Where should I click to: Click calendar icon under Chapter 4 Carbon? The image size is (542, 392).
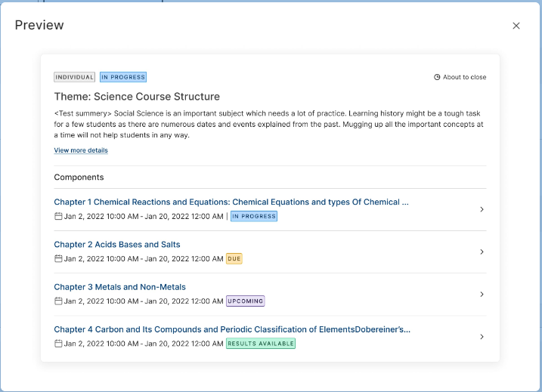click(58, 344)
